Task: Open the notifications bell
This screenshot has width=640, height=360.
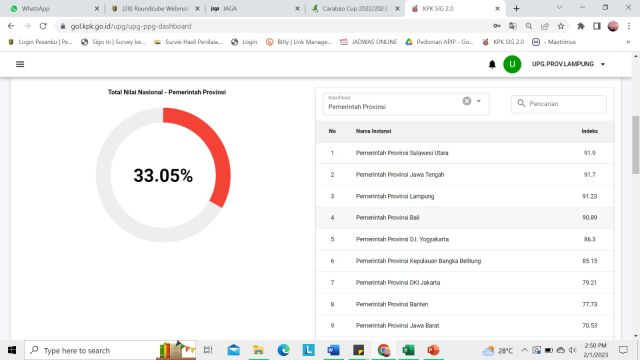Action: (492, 64)
